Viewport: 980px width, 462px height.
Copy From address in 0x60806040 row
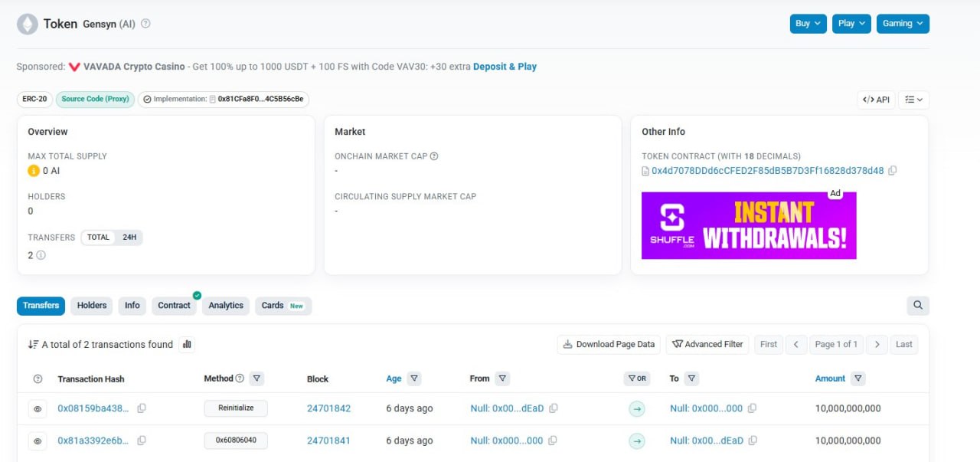click(553, 441)
